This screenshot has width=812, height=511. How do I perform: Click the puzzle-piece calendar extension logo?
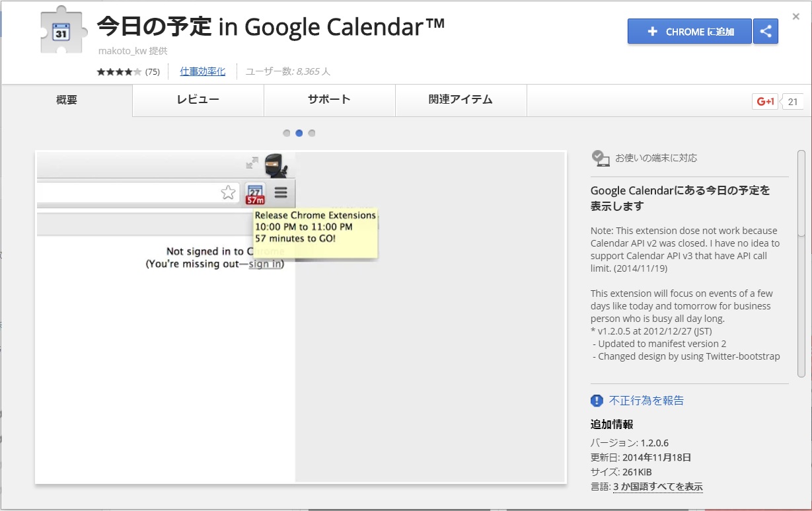tap(62, 30)
